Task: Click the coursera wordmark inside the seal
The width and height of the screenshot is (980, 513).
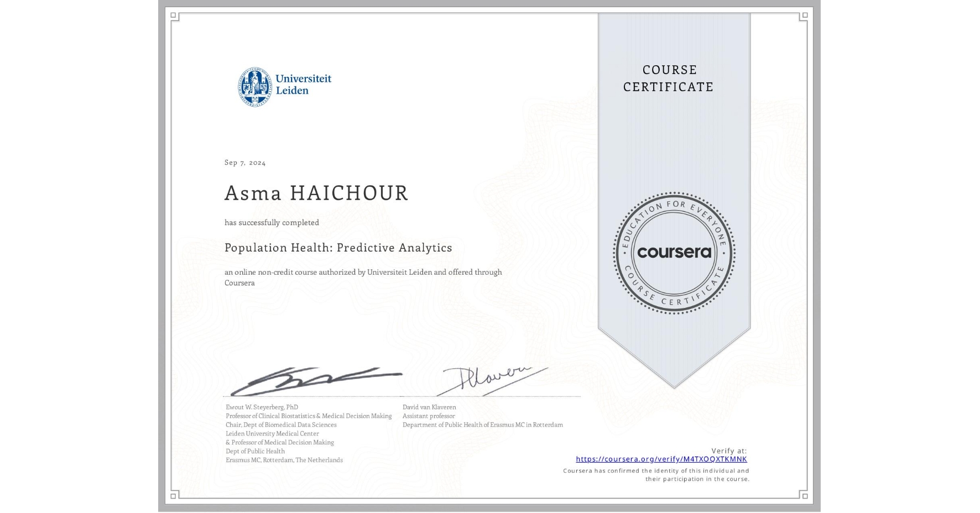Action: pos(674,253)
